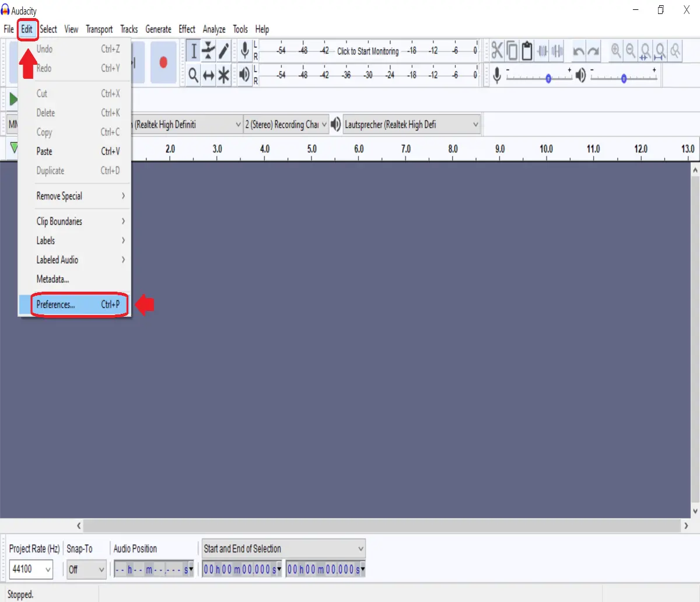Select the Time Shift tool
The image size is (700, 602).
click(x=208, y=75)
